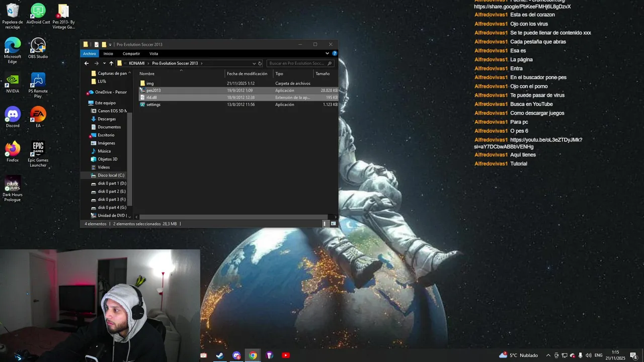The width and height of the screenshot is (644, 362).
Task: Open the youtu.be link in the chat overlay
Action: pyautogui.click(x=528, y=143)
